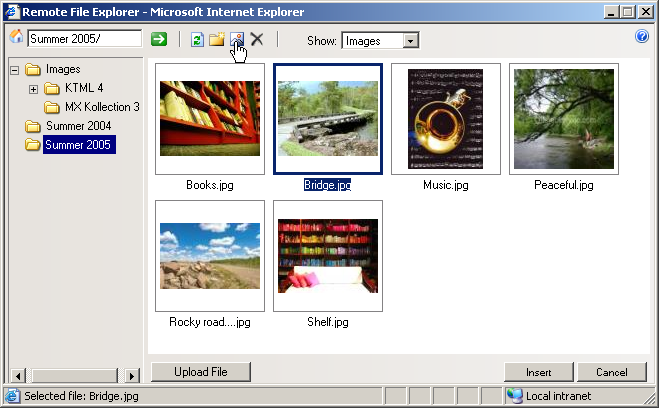The width and height of the screenshot is (659, 408).
Task: Click the Summer 2004 folder icon
Action: click(33, 126)
